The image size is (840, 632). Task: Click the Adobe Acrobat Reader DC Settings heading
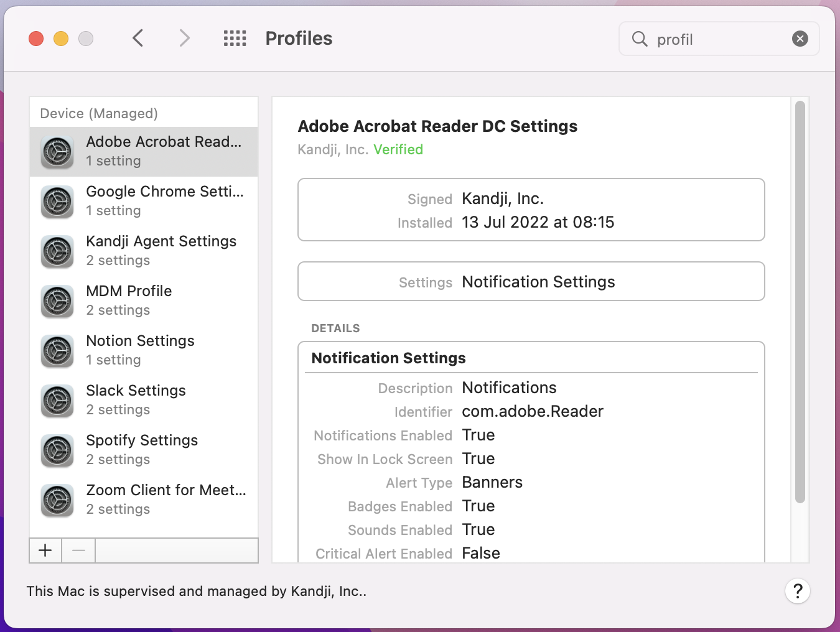[x=437, y=126]
